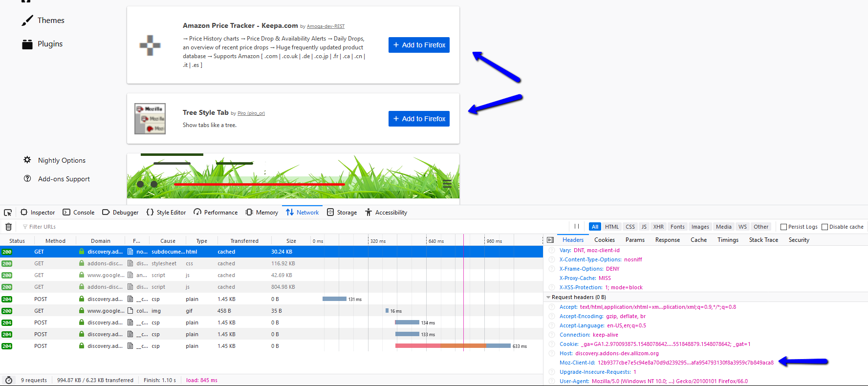Pick an element with the element picker icon

pyautogui.click(x=8, y=213)
